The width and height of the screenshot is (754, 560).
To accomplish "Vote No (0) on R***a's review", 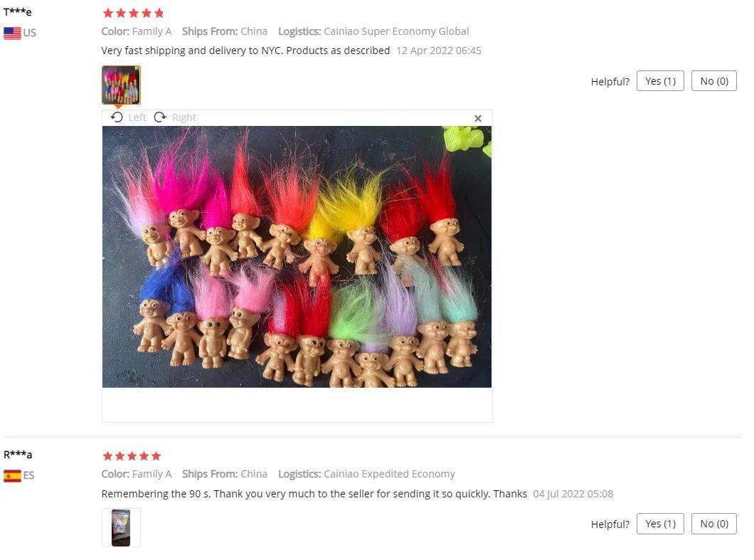I will click(713, 524).
